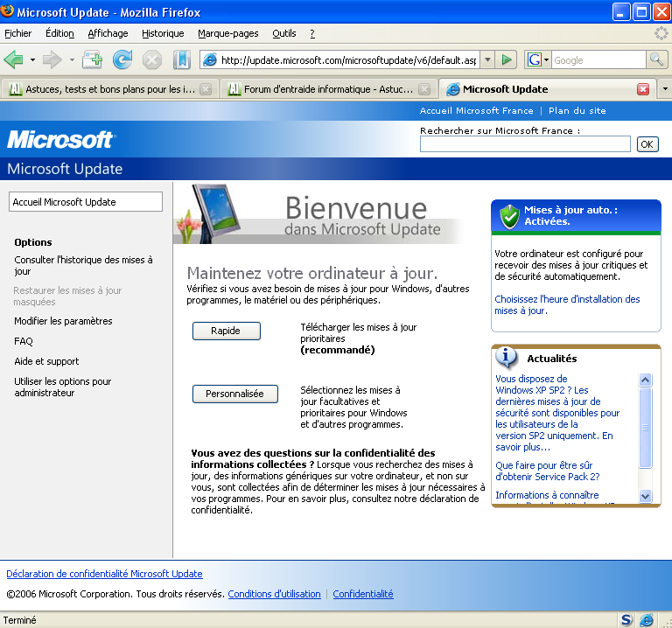Click the bookmarks icon in the toolbar
Screen dimensions: 672x628
pos(181,59)
